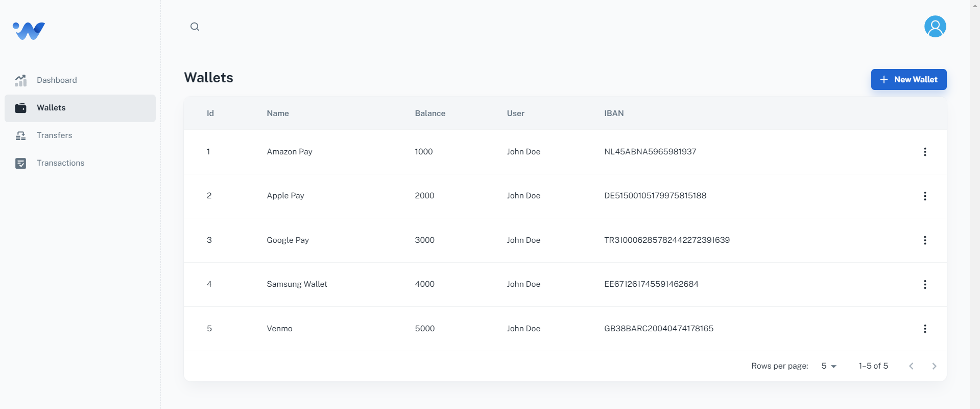Create a wallet with the New Wallet button
The height and width of the screenshot is (409, 980).
[909, 79]
